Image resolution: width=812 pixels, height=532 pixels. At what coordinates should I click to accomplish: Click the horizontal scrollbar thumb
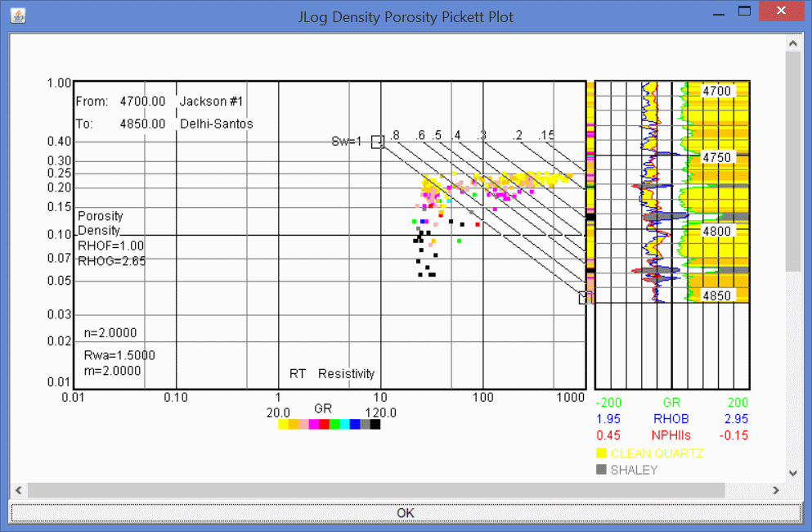(x=376, y=490)
